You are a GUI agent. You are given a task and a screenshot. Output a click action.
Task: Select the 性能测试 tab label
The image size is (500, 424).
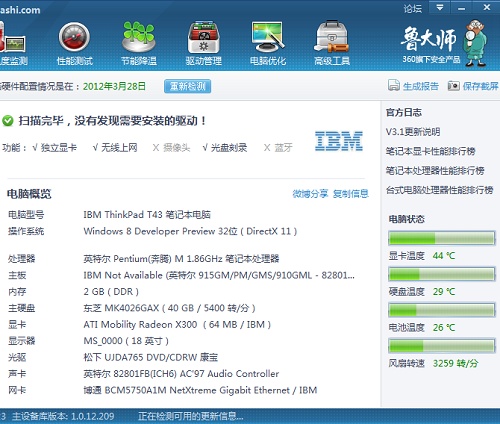[x=75, y=61]
